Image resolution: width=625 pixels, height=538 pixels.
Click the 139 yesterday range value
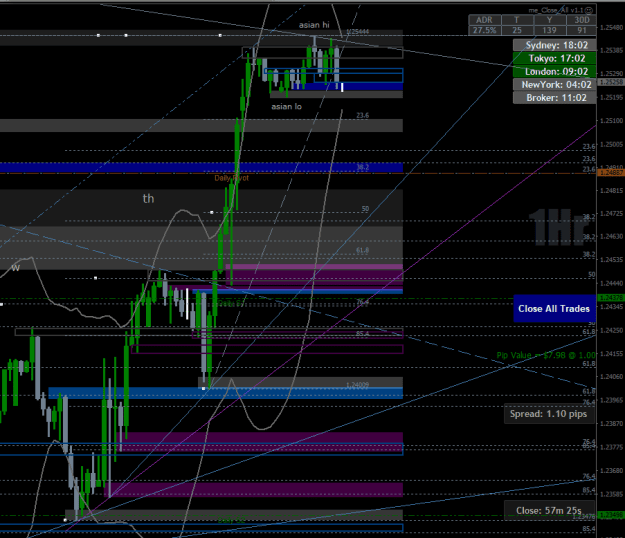click(x=549, y=30)
